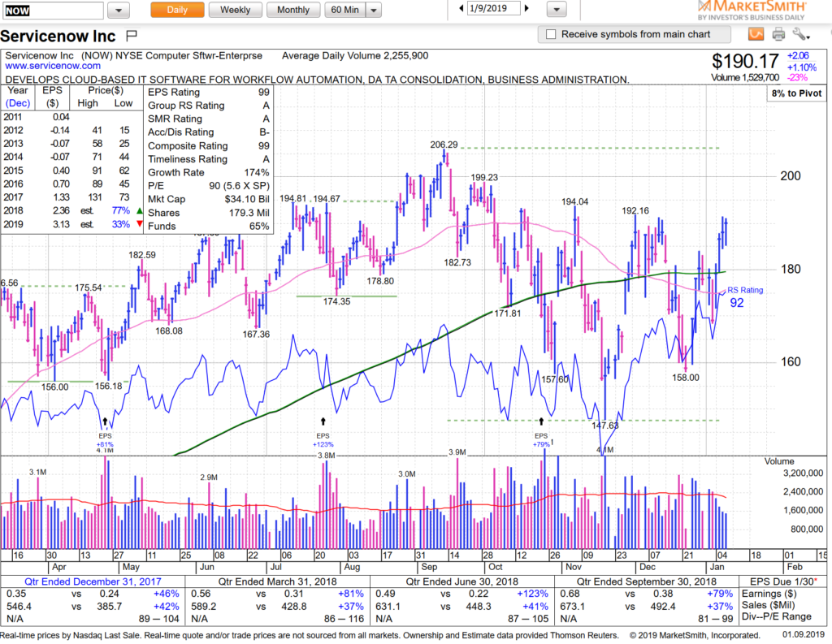
Task: Click the Composite Rating row
Action: point(209,146)
